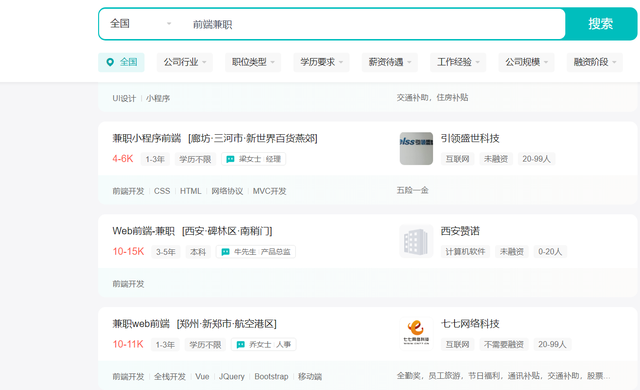
Task: Click the Bootstrap skill tag
Action: click(271, 377)
